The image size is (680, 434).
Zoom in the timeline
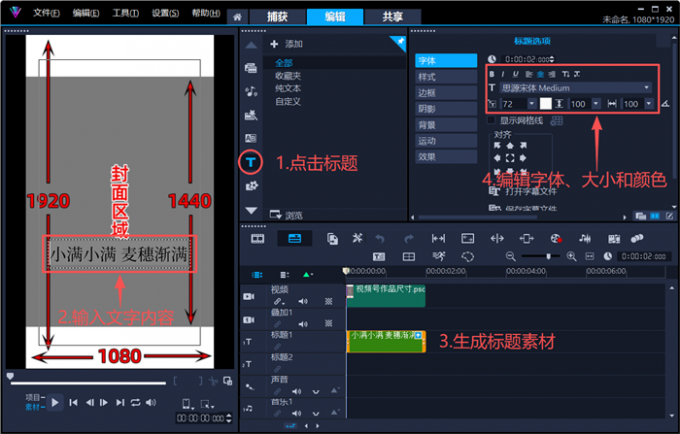[572, 257]
